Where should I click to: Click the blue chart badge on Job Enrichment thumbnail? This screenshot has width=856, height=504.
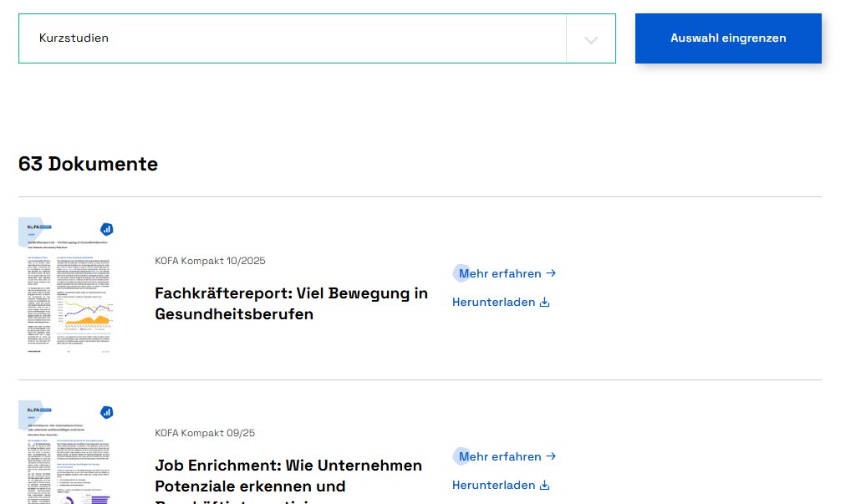(x=105, y=411)
